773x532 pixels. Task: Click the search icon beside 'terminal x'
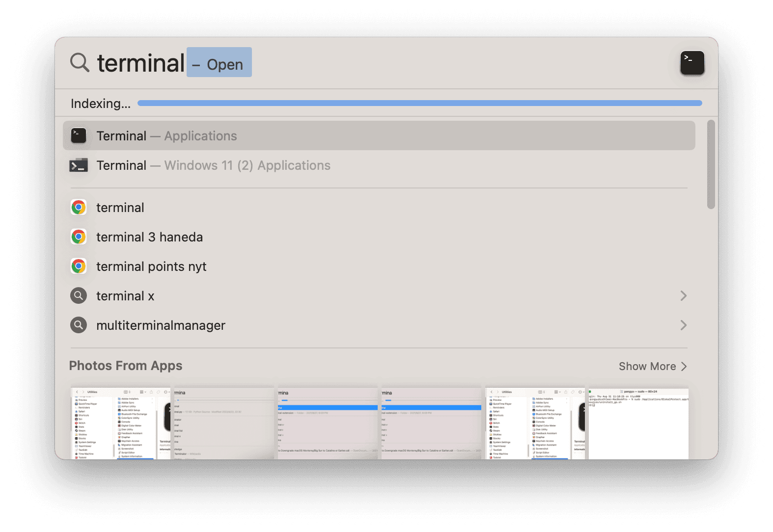(79, 296)
